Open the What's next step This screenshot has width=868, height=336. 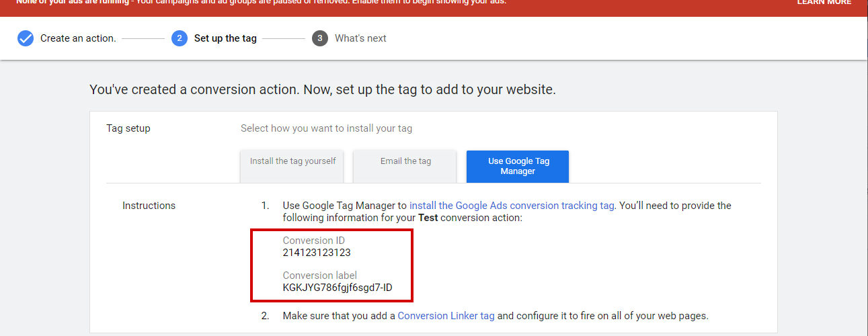[x=360, y=38]
